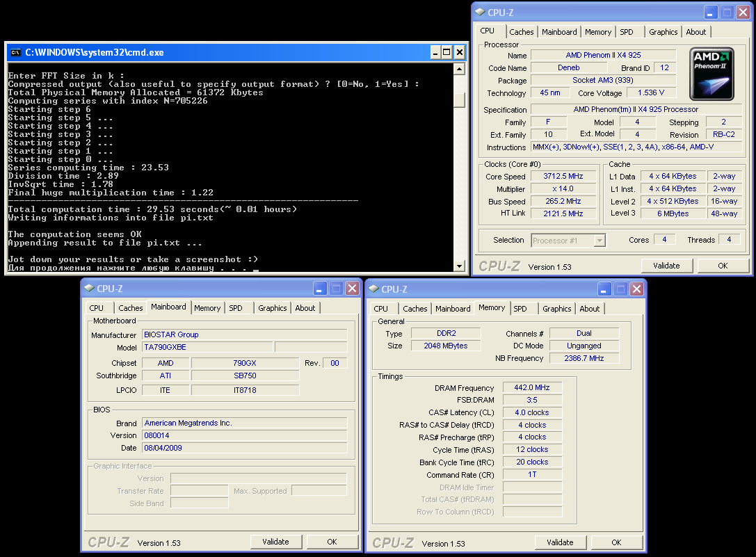This screenshot has width=756, height=557.
Task: Click the cmd vertical scrollbar thumb
Action: [x=460, y=100]
